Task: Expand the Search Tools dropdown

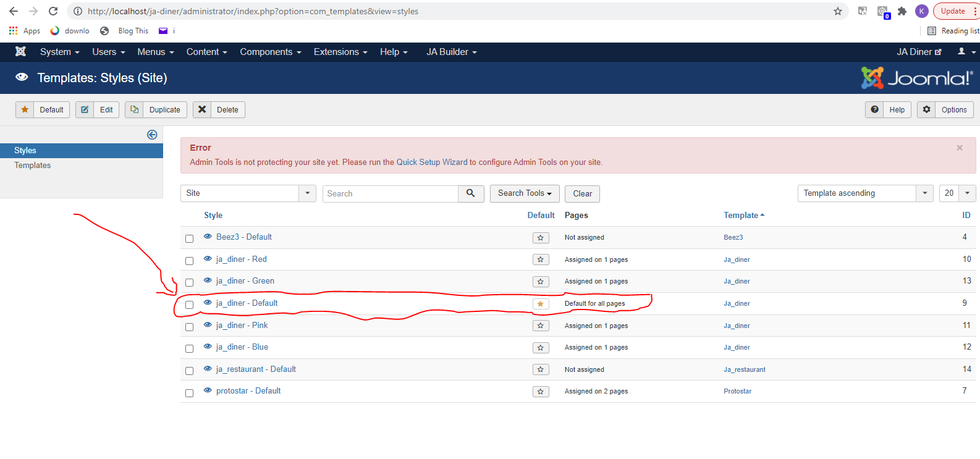Action: [x=524, y=193]
